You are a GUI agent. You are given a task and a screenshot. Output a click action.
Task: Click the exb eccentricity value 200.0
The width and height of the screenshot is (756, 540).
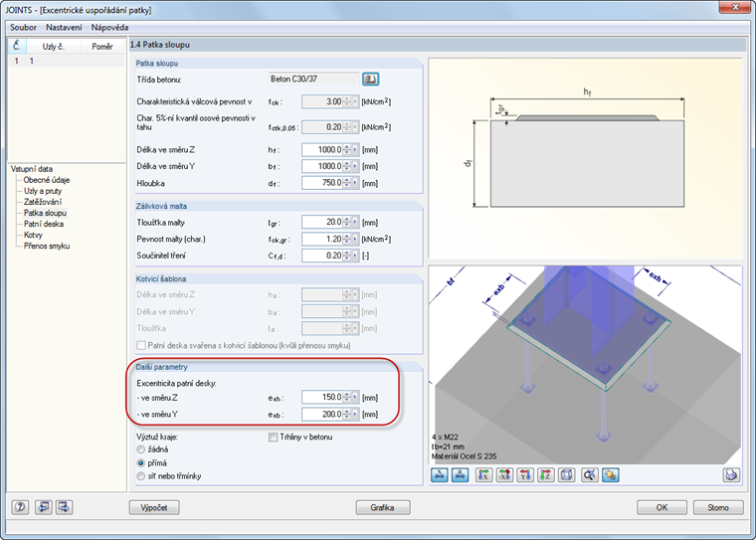[x=322, y=414]
